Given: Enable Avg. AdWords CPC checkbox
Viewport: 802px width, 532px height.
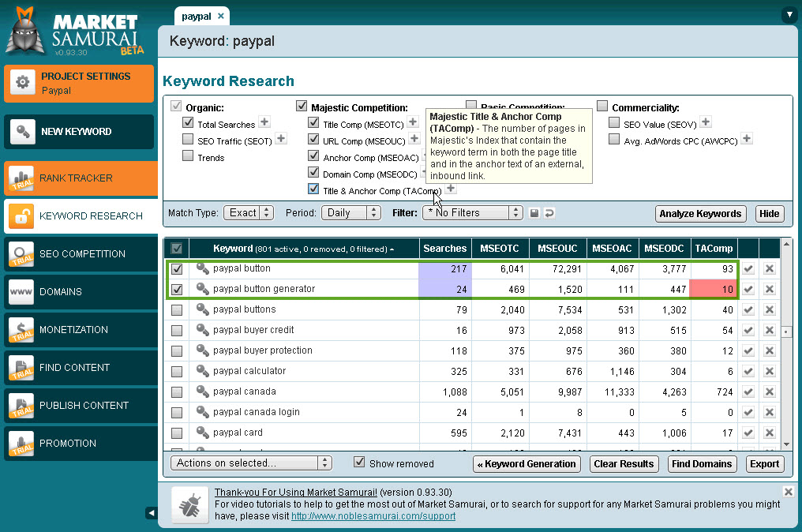Looking at the screenshot, I should click(x=614, y=139).
